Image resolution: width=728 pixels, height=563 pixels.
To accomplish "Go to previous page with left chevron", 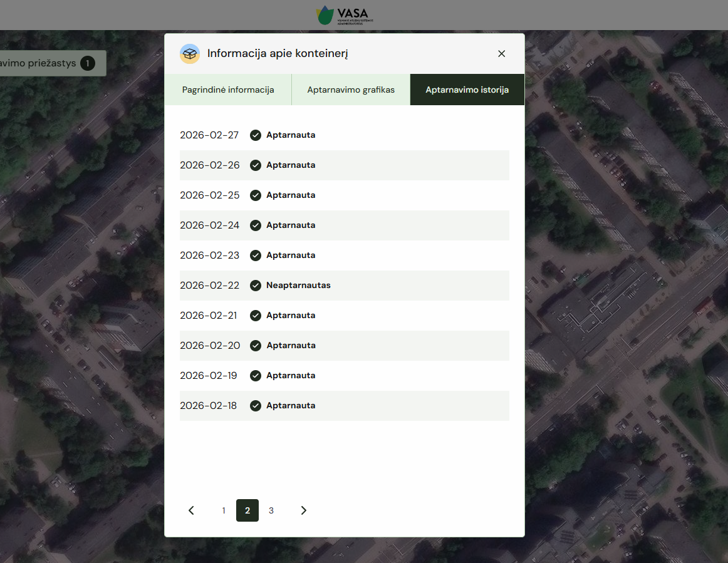I will pos(192,510).
